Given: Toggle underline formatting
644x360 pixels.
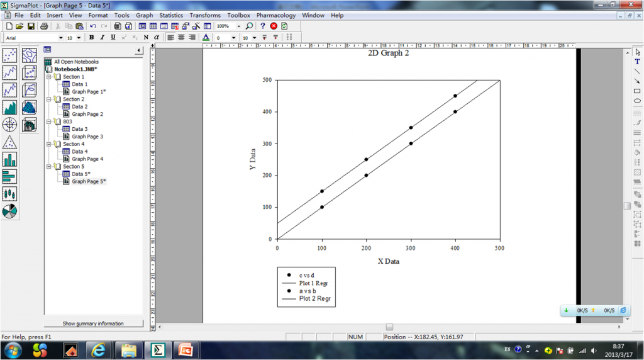Looking at the screenshot, I should (113, 37).
